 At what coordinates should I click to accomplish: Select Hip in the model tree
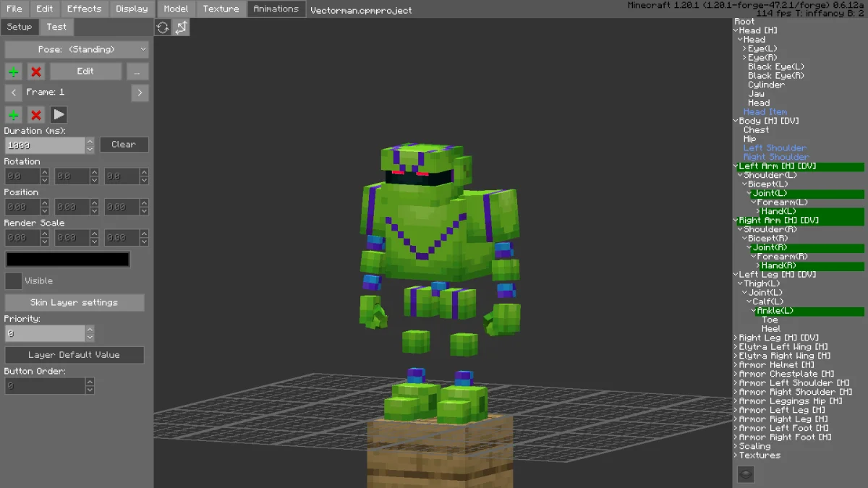(x=749, y=139)
